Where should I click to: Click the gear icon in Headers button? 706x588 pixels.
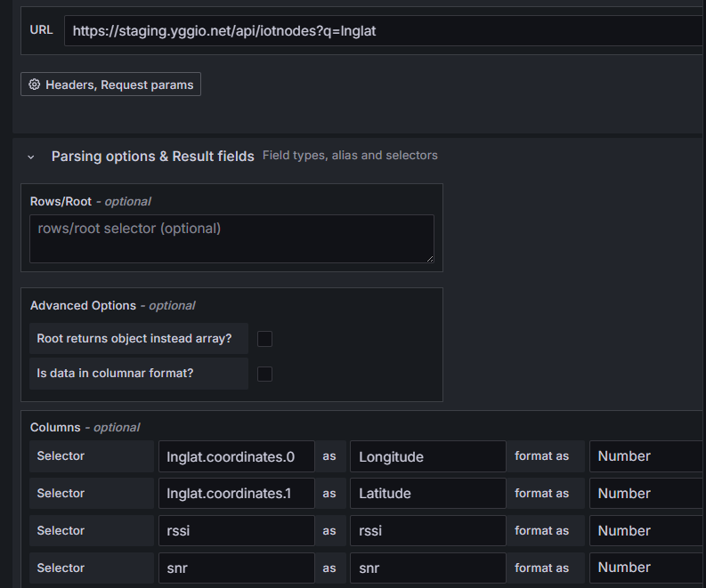[x=35, y=85]
